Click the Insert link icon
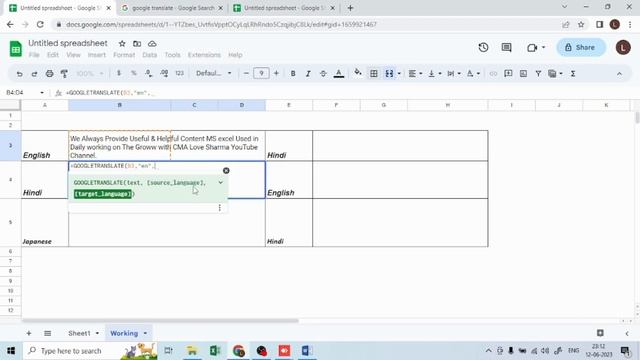 coord(493,73)
